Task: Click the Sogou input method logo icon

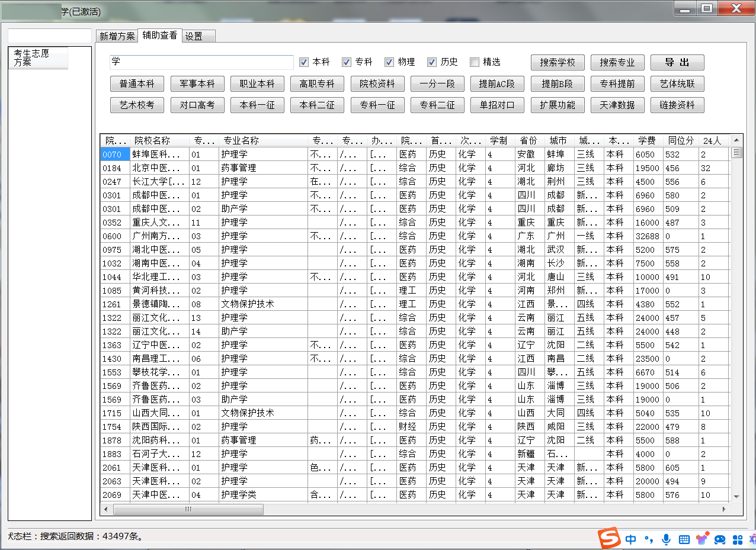Action: tap(608, 539)
